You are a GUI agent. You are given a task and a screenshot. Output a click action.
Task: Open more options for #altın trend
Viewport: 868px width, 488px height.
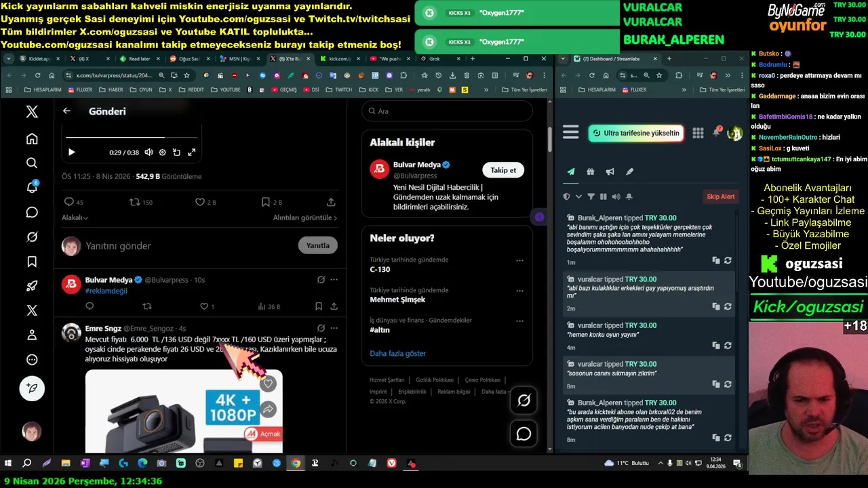(519, 321)
